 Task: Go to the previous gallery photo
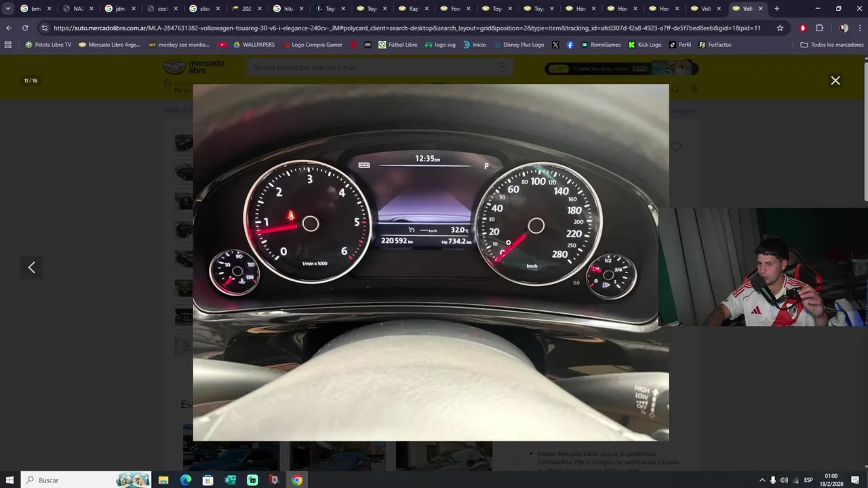(31, 267)
